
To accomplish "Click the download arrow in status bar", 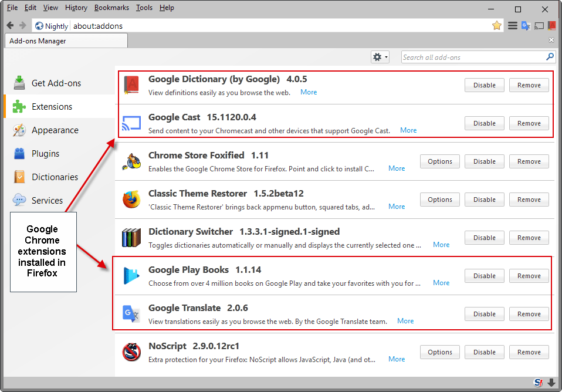I will point(551,383).
